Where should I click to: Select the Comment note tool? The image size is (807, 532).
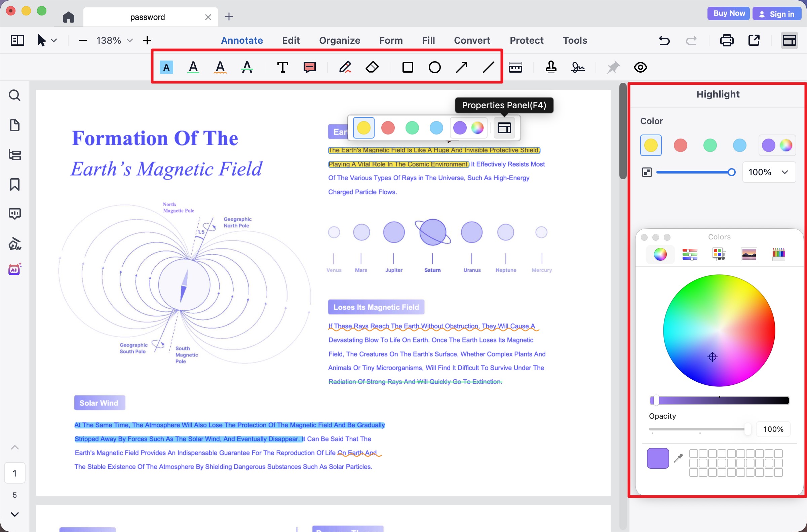pyautogui.click(x=310, y=67)
